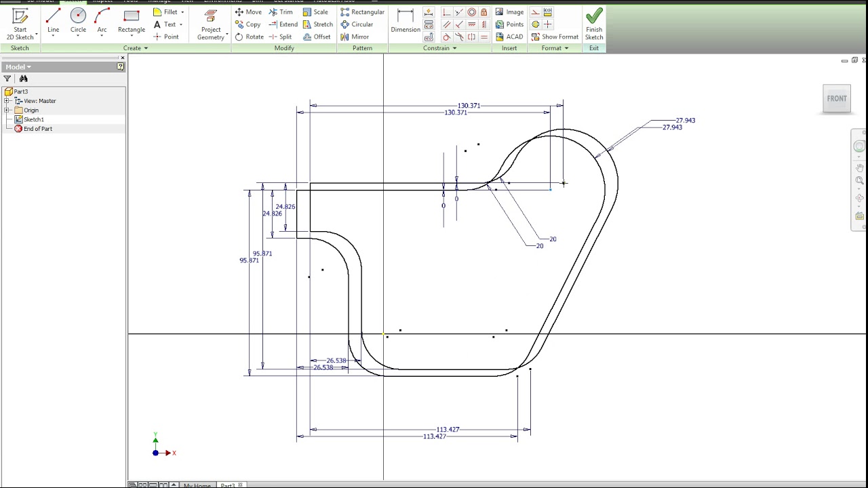This screenshot has height=488, width=868.
Task: Choose the Text tool
Action: (165, 24)
